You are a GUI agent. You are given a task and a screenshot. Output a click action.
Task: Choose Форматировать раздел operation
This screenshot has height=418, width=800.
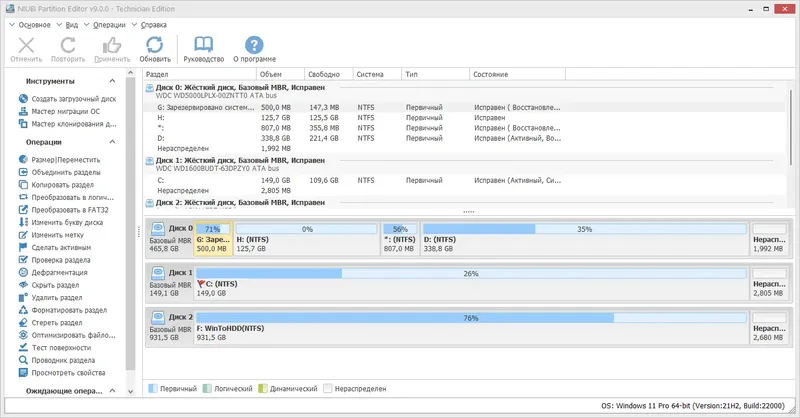[63, 310]
